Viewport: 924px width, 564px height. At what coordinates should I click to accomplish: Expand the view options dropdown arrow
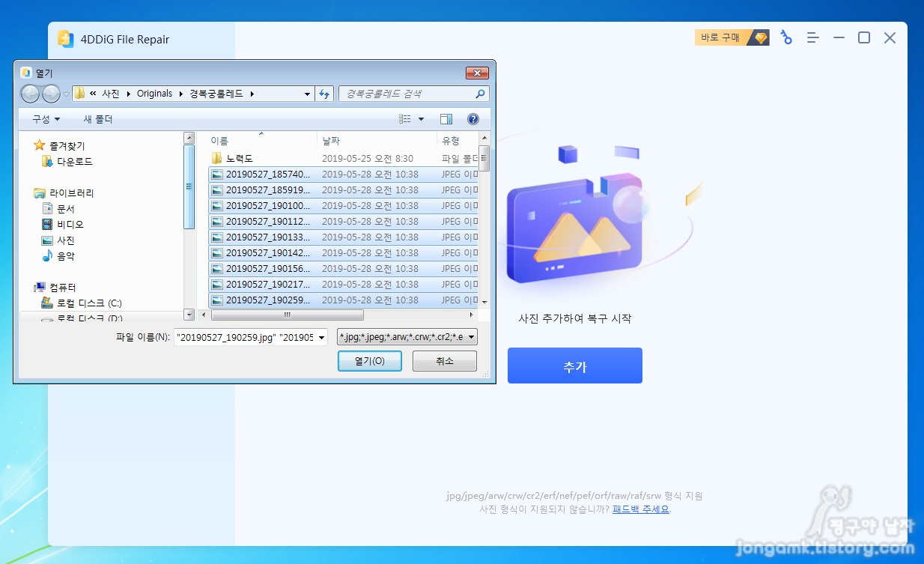coord(421,119)
